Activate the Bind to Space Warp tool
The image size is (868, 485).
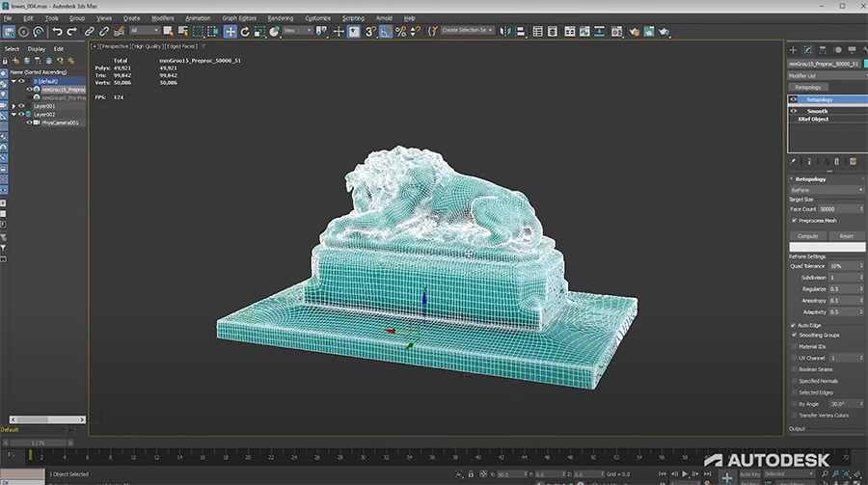pos(119,32)
